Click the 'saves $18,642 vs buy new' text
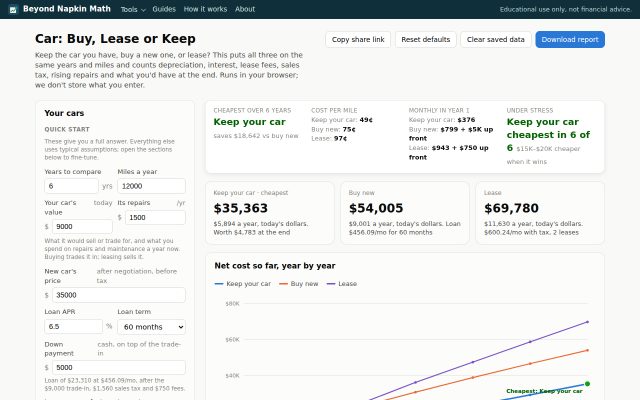Viewport: 640px width, 400px height. pos(256,136)
